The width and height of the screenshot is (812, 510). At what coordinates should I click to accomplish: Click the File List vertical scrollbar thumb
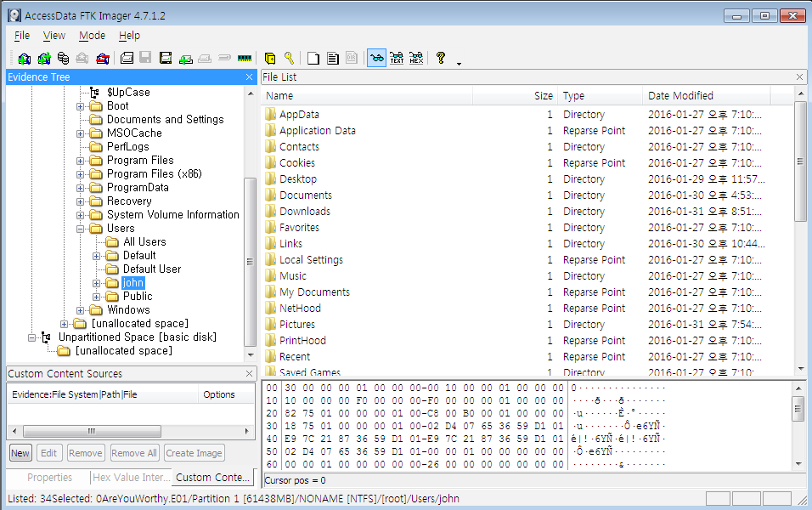pos(801,161)
